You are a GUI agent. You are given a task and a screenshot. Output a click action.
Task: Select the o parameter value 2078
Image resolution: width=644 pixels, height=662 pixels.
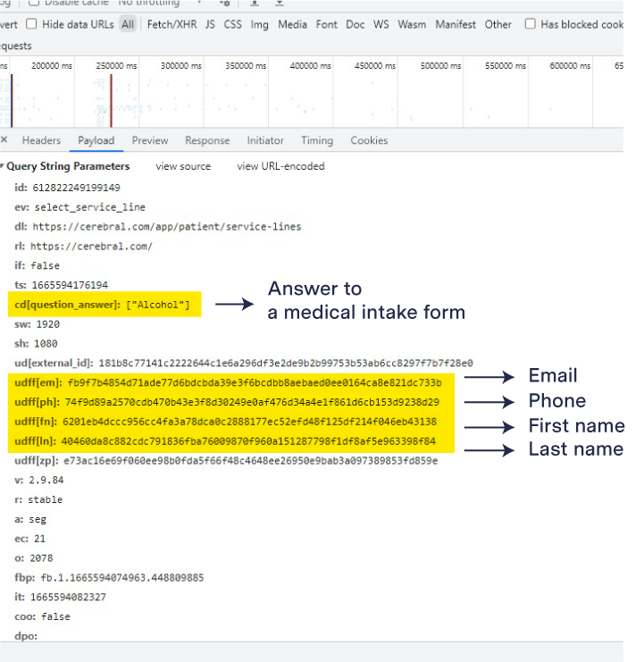41,558
